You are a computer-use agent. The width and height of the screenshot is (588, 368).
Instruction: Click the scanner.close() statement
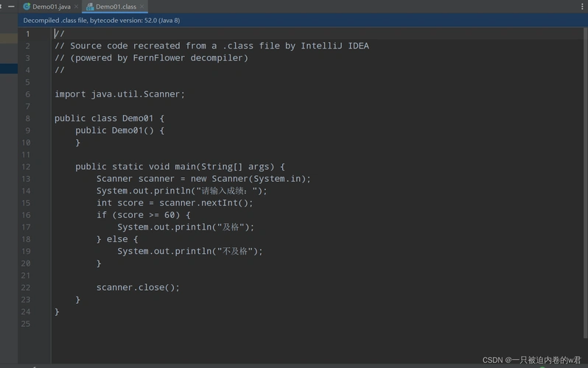click(138, 288)
